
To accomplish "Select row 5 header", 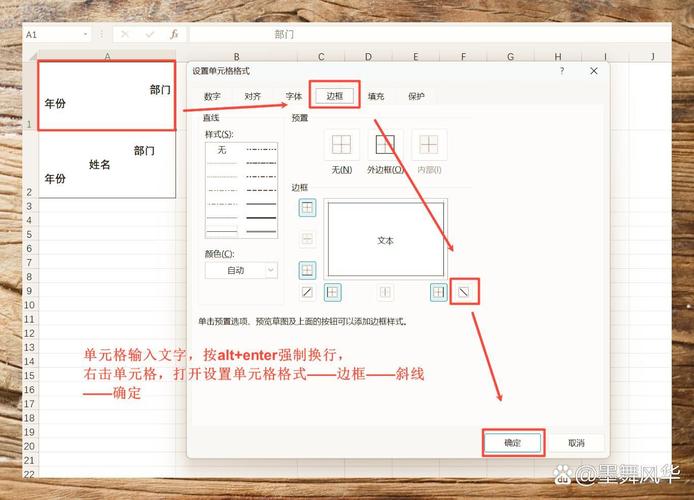I will (x=29, y=234).
